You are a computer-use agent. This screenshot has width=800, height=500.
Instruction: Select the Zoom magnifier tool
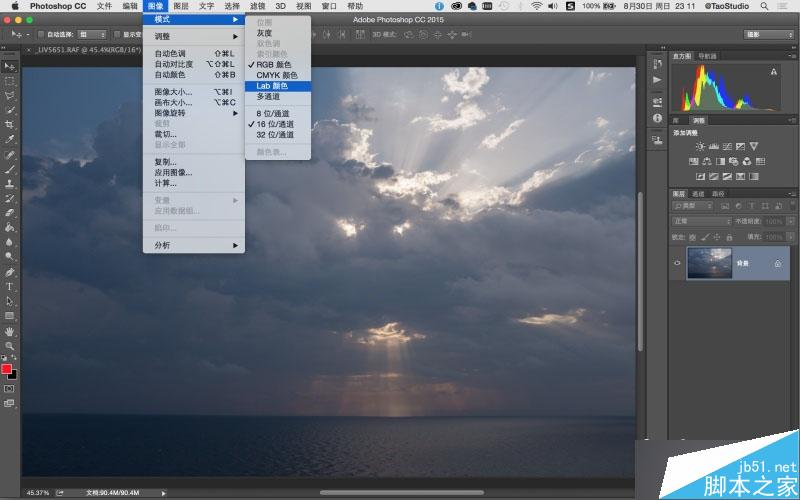9,346
